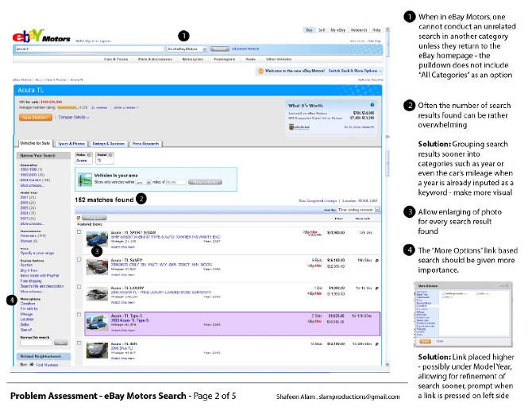Screen dimensions: 532x411
Task: Click the Buy It Now icon on TL SAVE row
Action: [x=314, y=266]
